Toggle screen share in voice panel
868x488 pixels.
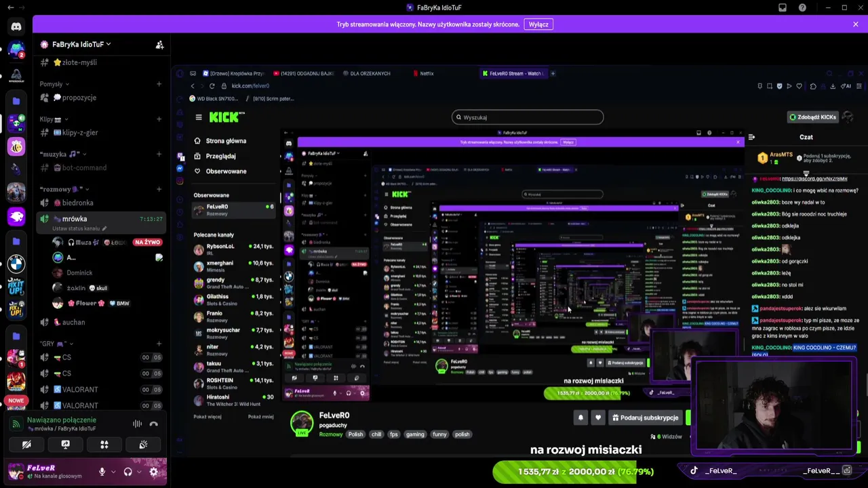pyautogui.click(x=65, y=445)
